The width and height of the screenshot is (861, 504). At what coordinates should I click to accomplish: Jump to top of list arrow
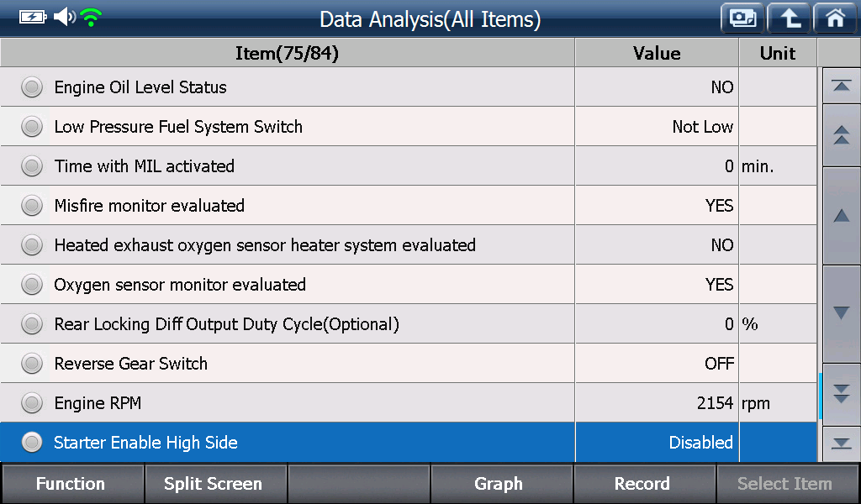841,86
